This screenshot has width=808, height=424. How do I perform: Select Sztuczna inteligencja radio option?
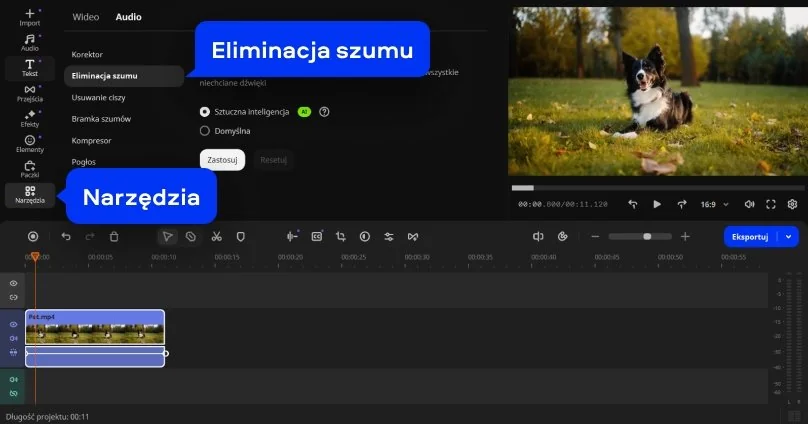pyautogui.click(x=205, y=112)
